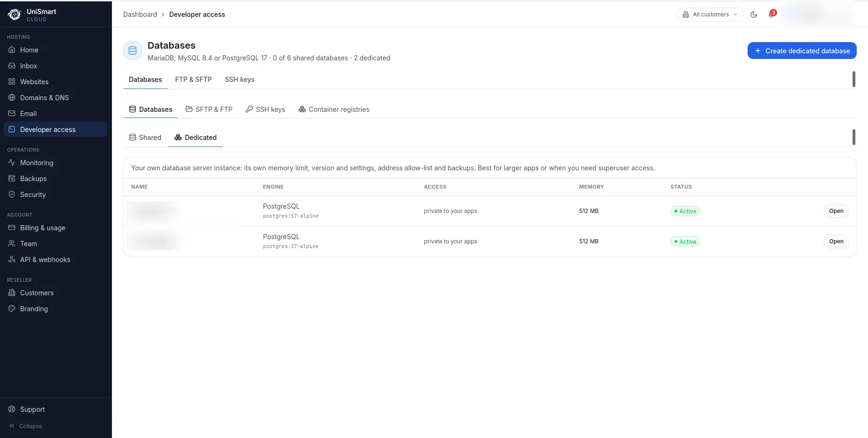Viewport: 868px width, 438px height.
Task: Click scrollbar handle beside Shared/Dedicated tabs
Action: [x=854, y=137]
